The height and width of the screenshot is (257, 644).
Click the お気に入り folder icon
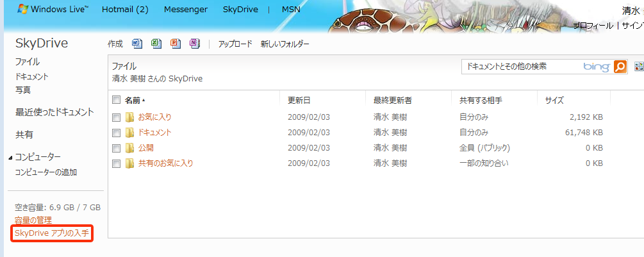129,117
